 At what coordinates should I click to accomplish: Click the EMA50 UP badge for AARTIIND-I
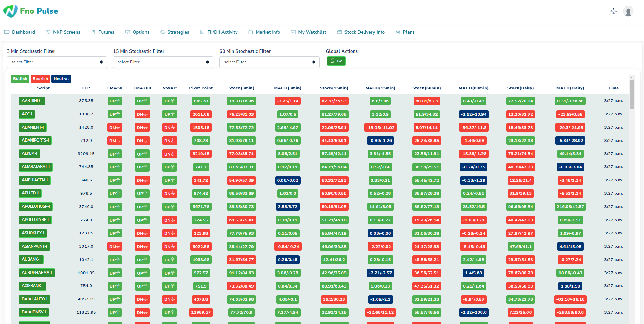pyautogui.click(x=115, y=101)
